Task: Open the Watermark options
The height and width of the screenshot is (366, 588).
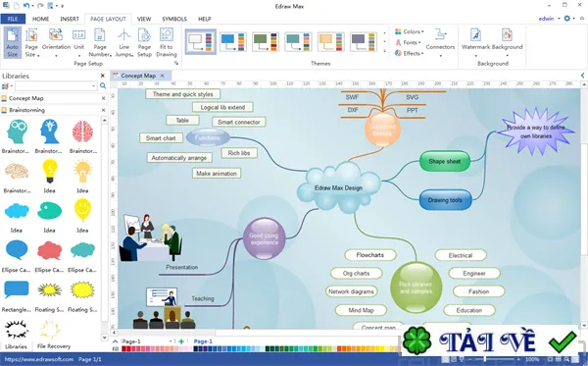Action: pyautogui.click(x=475, y=42)
